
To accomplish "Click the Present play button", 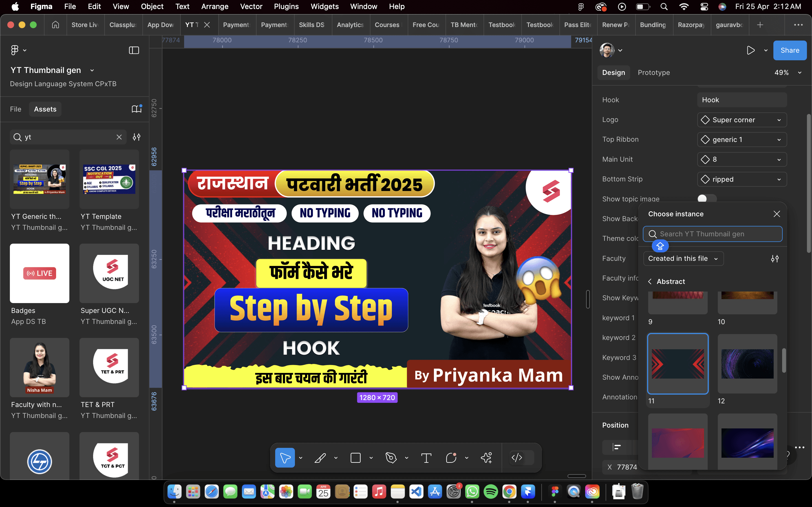I will point(751,50).
